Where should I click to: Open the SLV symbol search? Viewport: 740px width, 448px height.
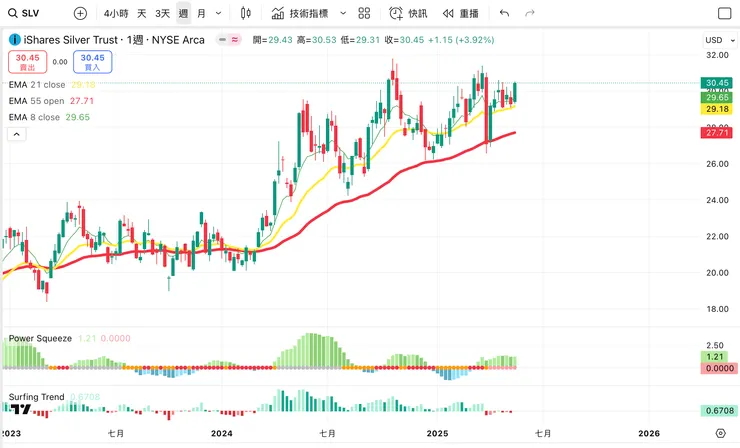click(24, 13)
